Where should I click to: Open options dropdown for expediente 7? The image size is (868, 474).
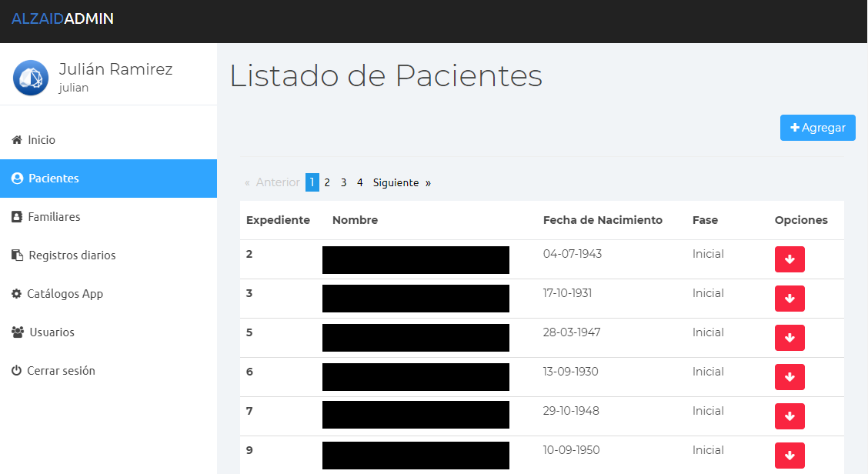click(790, 416)
